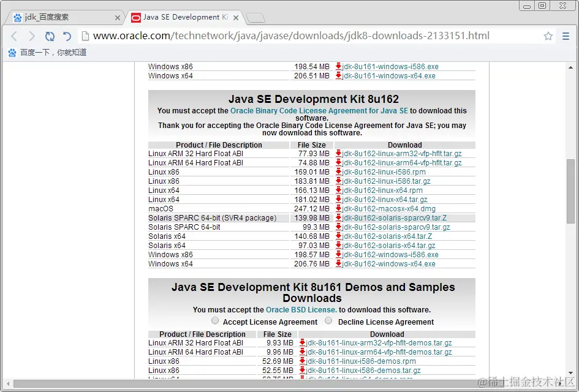Screen dimensions: 579x392
Task: Download jdk-8u162-solaris-sparcv9.tar.gz
Action: click(x=396, y=227)
